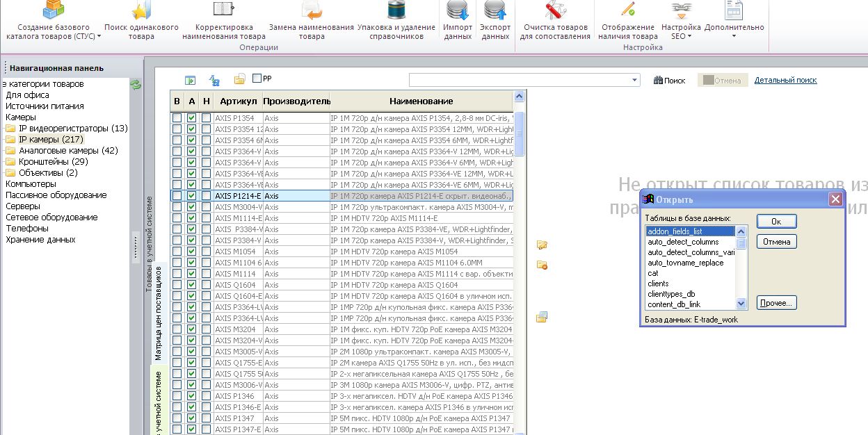Close the Открыть dialog

[836, 199]
